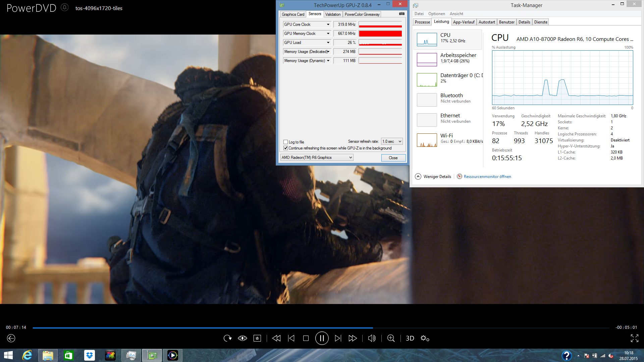
Task: Expand GPU Core Clock dropdown
Action: (328, 24)
